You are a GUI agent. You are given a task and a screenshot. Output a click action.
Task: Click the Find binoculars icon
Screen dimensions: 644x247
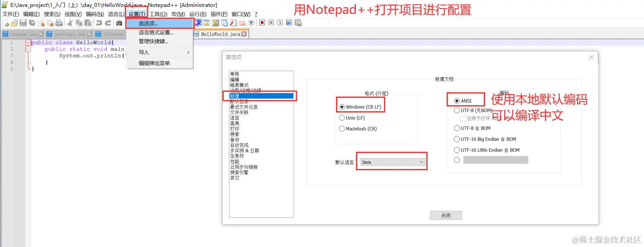pyautogui.click(x=119, y=23)
